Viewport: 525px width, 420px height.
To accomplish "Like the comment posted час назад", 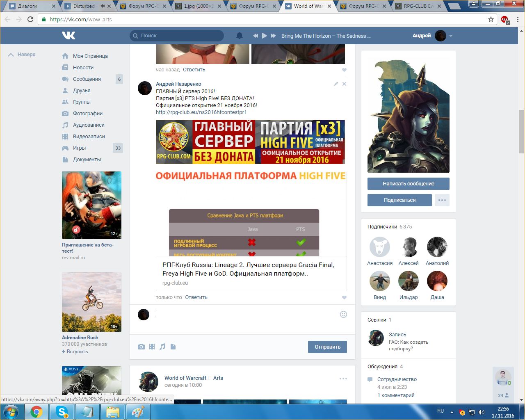I will coord(344,70).
